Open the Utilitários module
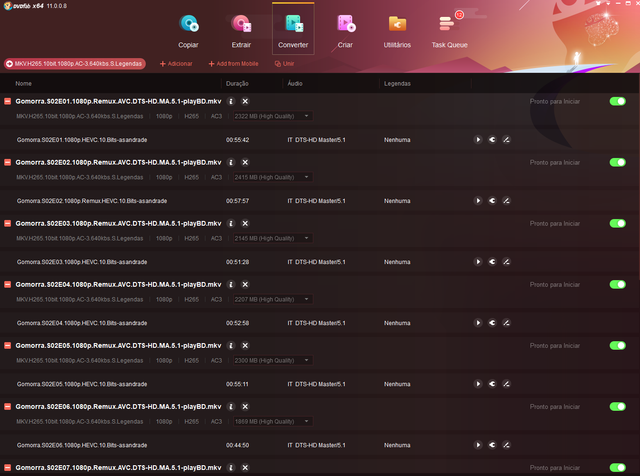Image resolution: width=640 pixels, height=476 pixels. pyautogui.click(x=397, y=31)
